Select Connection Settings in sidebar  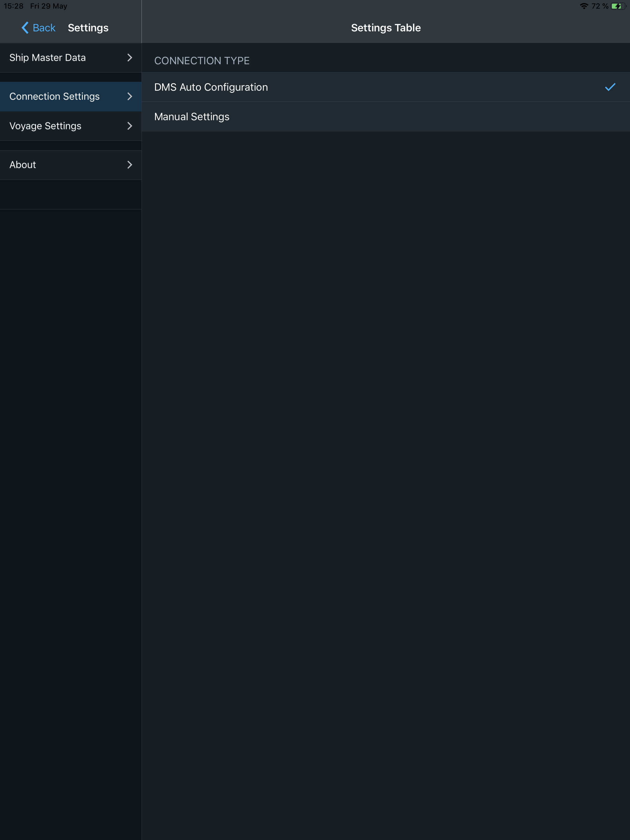(54, 97)
